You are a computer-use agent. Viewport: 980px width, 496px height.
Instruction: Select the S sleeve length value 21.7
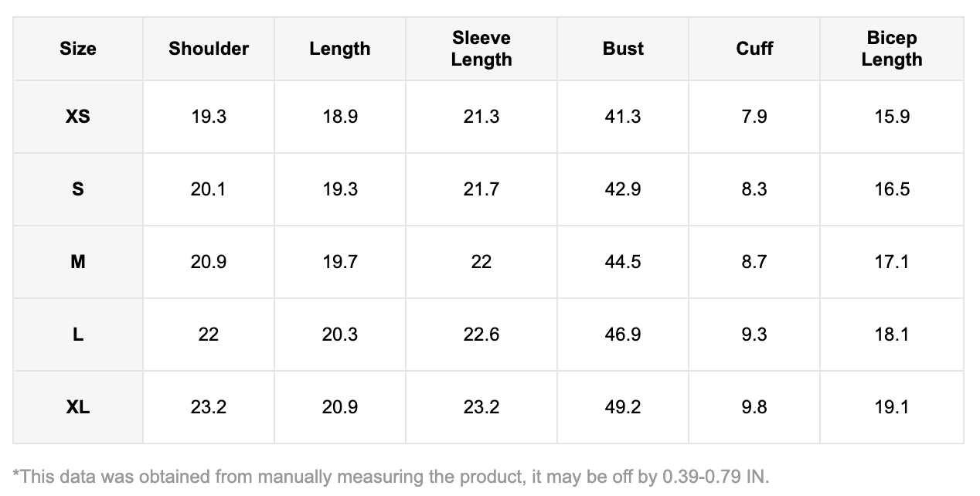pyautogui.click(x=481, y=189)
